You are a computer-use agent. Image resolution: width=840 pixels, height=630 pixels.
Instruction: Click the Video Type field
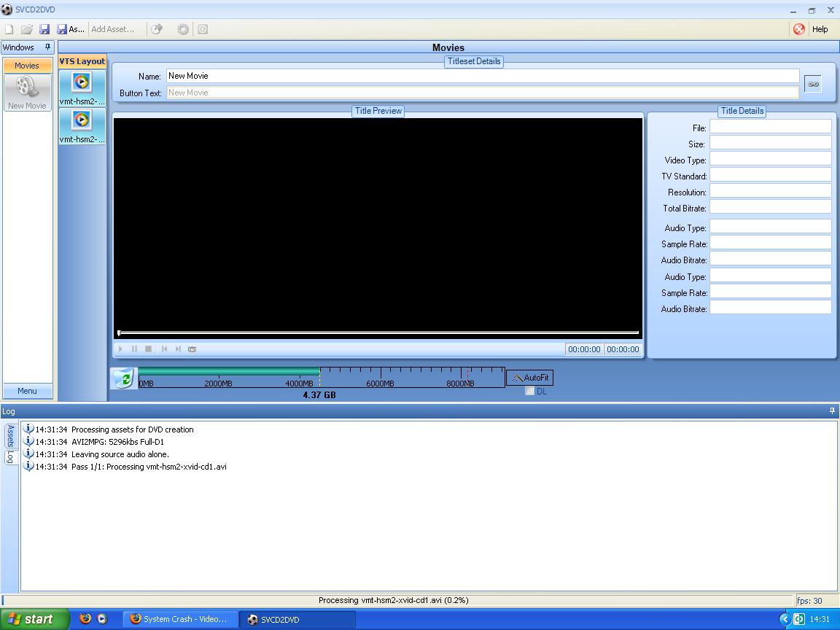click(770, 158)
